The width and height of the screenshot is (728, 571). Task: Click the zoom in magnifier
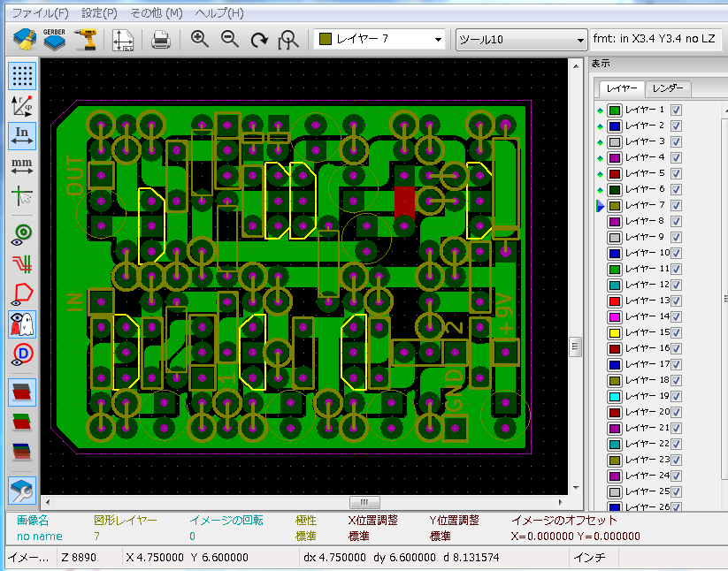(200, 40)
